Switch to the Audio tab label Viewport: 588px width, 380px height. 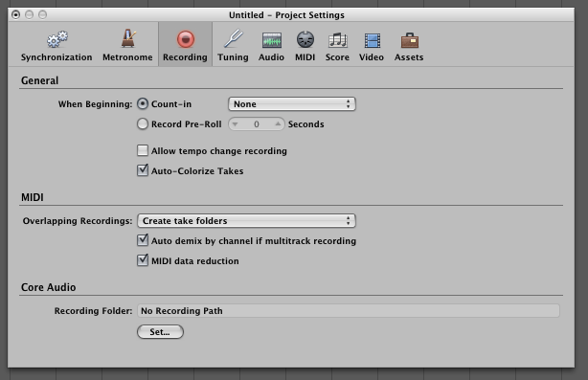tap(271, 57)
